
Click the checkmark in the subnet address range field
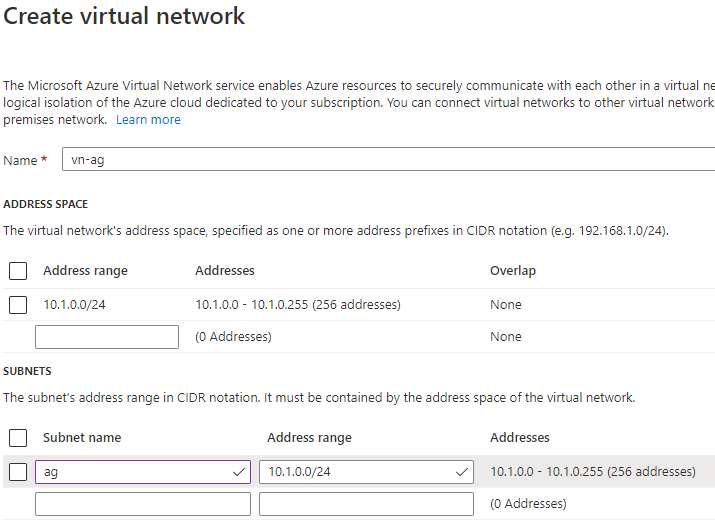462,472
